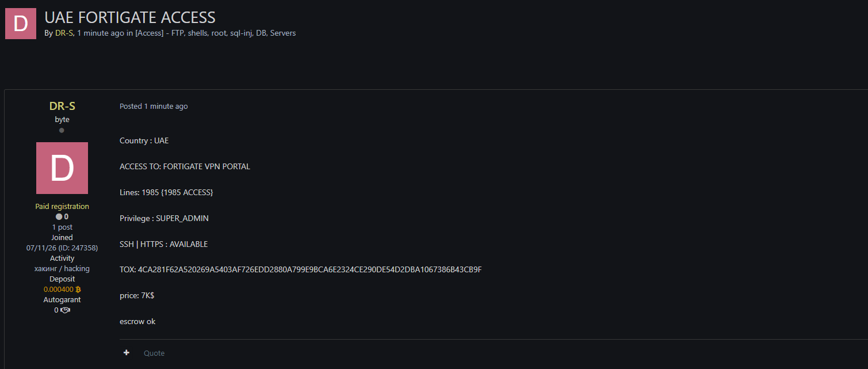Click the plus multiquote icon below the post
The height and width of the screenshot is (369, 868).
(x=127, y=353)
